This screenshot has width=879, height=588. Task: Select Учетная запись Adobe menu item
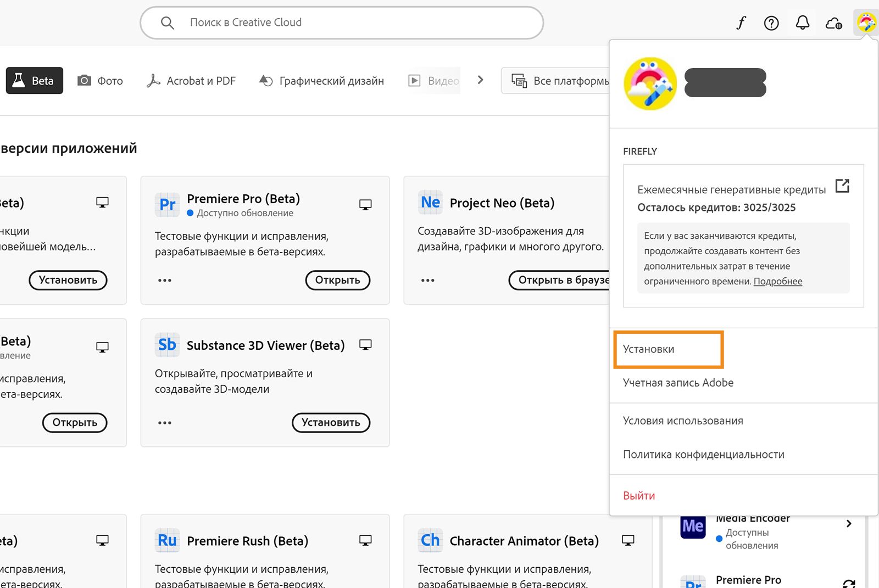pyautogui.click(x=678, y=383)
